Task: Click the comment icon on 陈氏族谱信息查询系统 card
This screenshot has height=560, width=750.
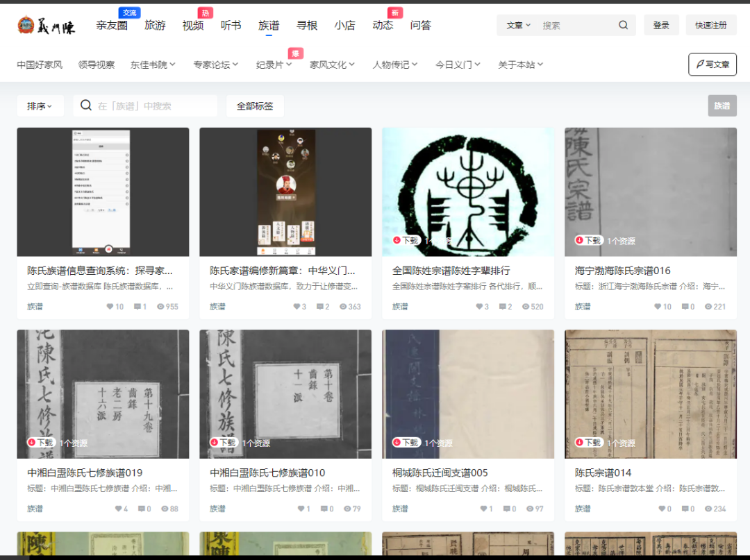Action: click(137, 307)
